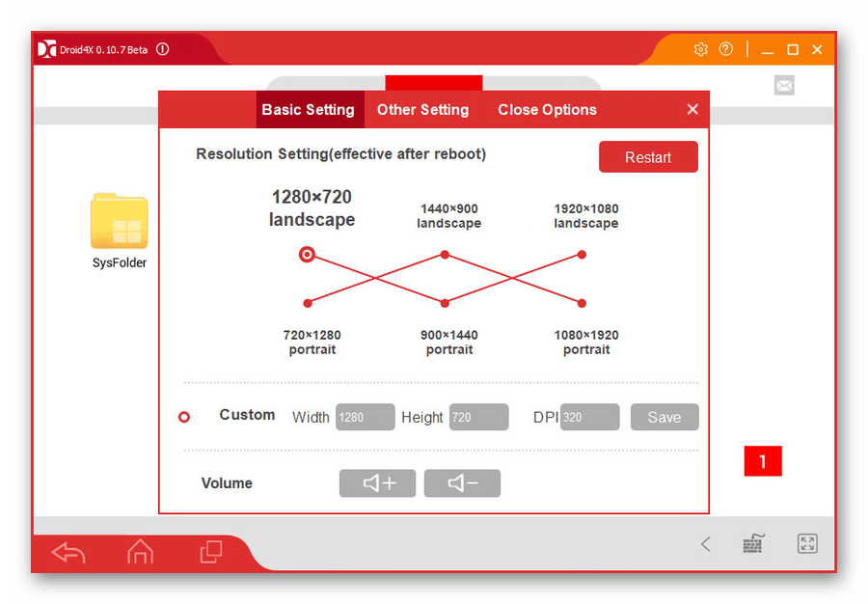
Task: Click the Android back arrow icon
Action: [x=68, y=553]
